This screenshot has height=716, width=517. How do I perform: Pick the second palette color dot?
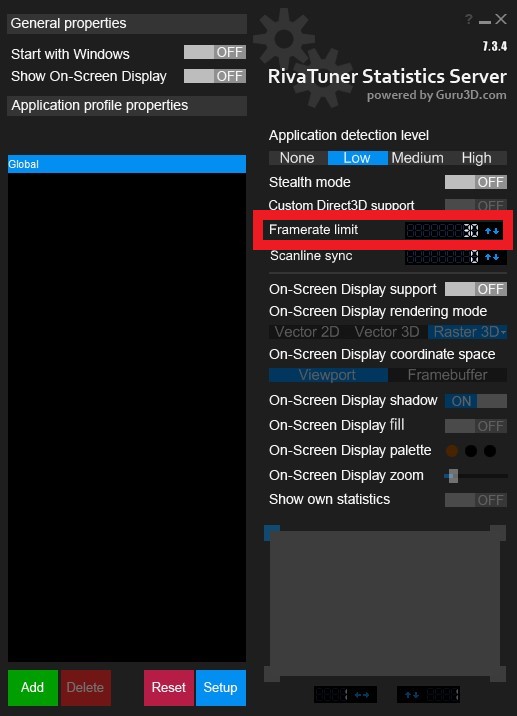pos(471,451)
